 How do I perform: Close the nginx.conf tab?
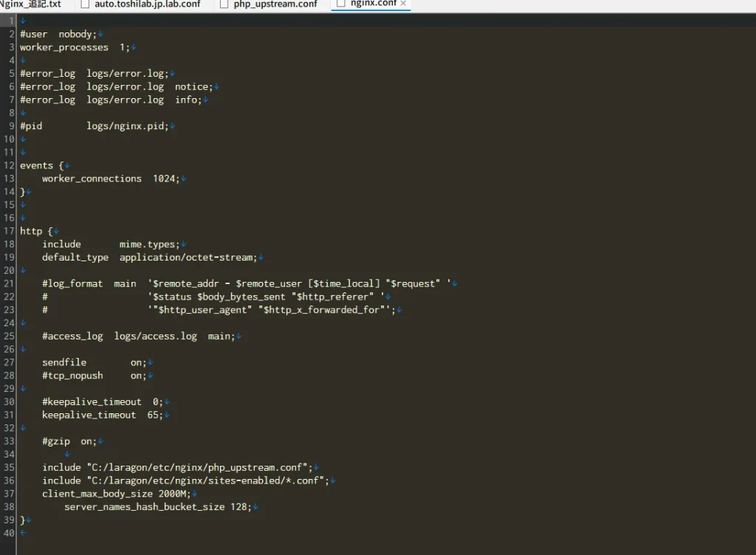[x=403, y=4]
